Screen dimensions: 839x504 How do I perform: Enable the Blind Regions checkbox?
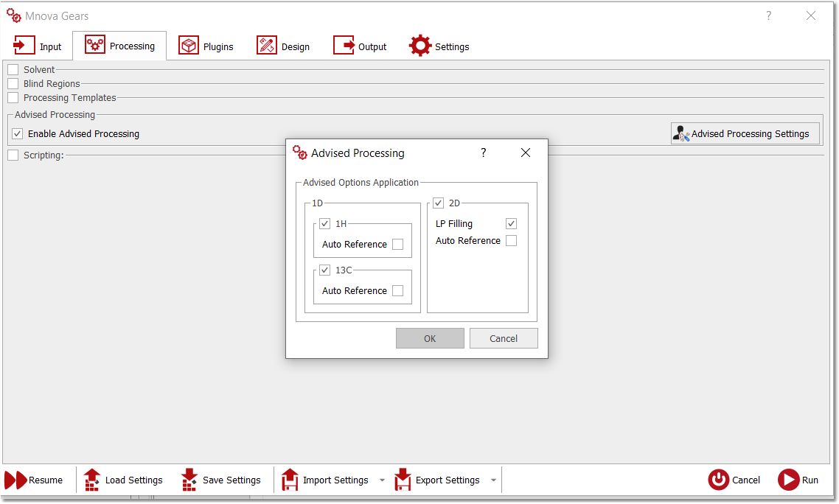point(13,83)
